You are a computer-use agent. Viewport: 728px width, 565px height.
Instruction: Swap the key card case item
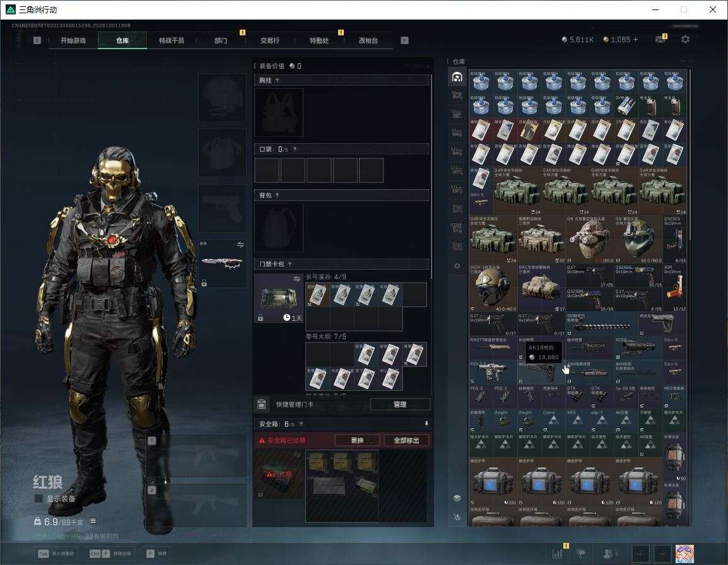(296, 279)
